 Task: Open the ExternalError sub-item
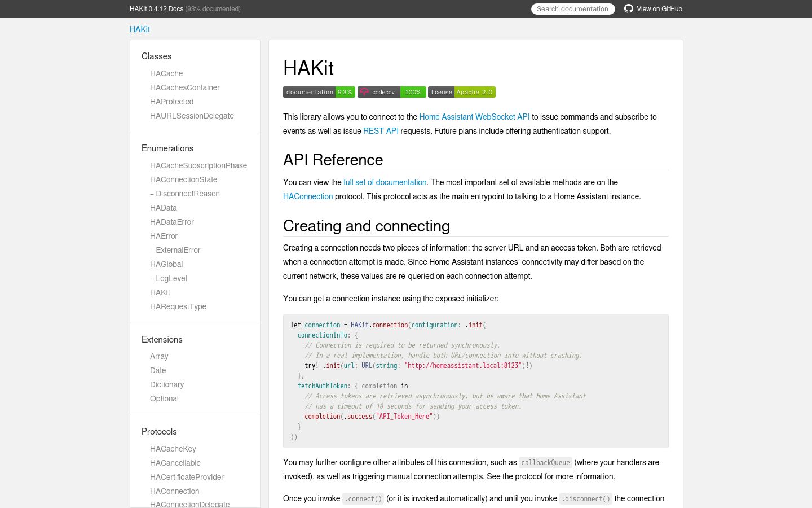[x=175, y=250]
